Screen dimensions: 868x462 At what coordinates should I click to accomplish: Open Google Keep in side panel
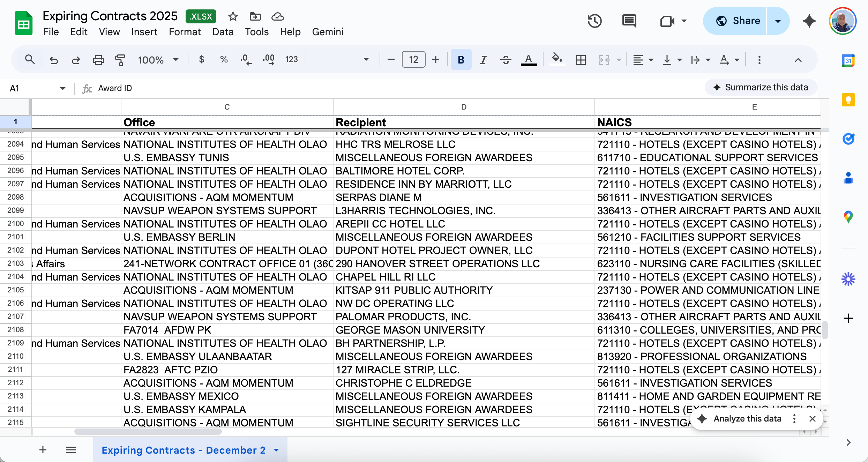(x=848, y=100)
